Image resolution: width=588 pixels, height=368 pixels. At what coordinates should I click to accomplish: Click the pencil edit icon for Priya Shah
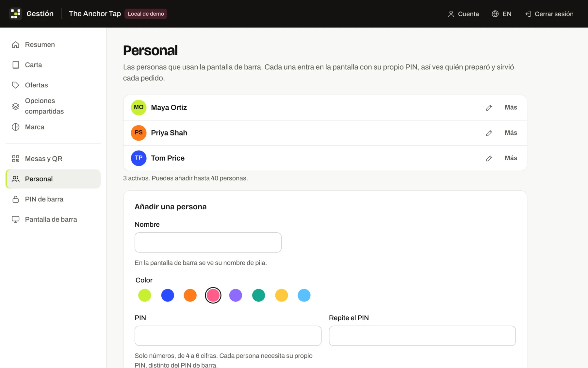[x=489, y=133]
